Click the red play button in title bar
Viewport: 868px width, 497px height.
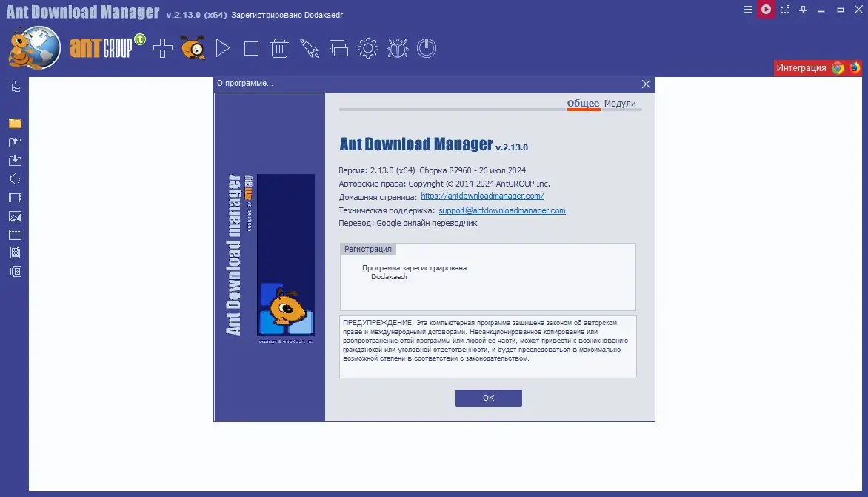[766, 10]
